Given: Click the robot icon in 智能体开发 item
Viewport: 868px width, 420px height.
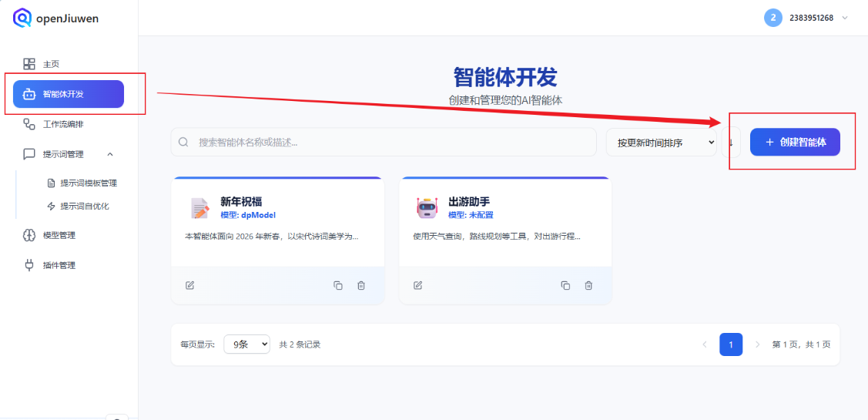Looking at the screenshot, I should [x=28, y=94].
